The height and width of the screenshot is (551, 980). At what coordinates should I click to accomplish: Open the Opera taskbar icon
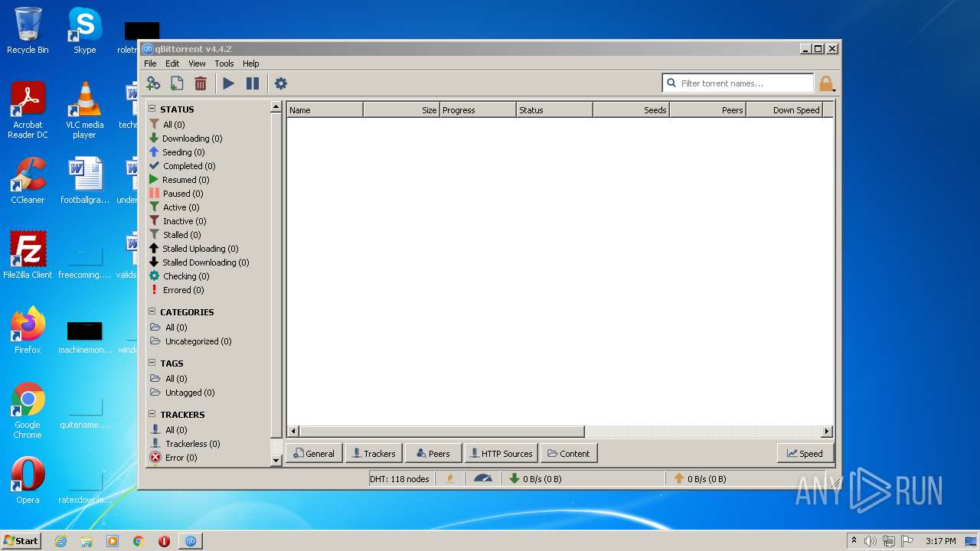164,541
